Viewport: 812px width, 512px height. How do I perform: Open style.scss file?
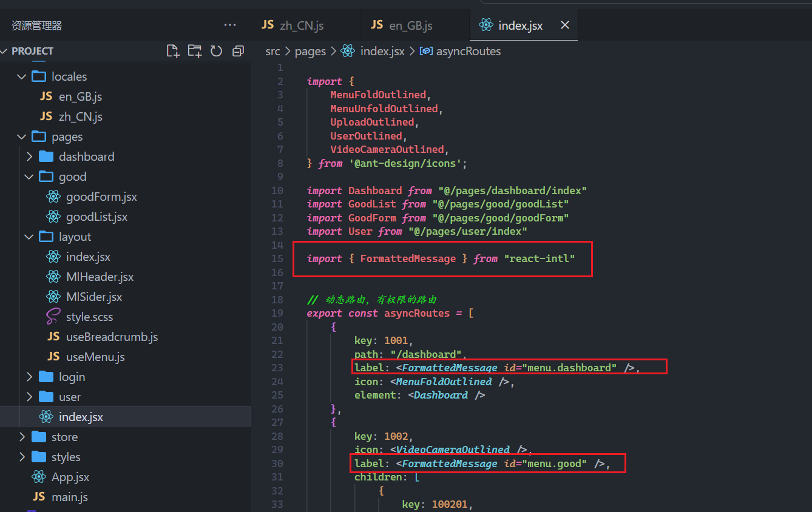[89, 317]
